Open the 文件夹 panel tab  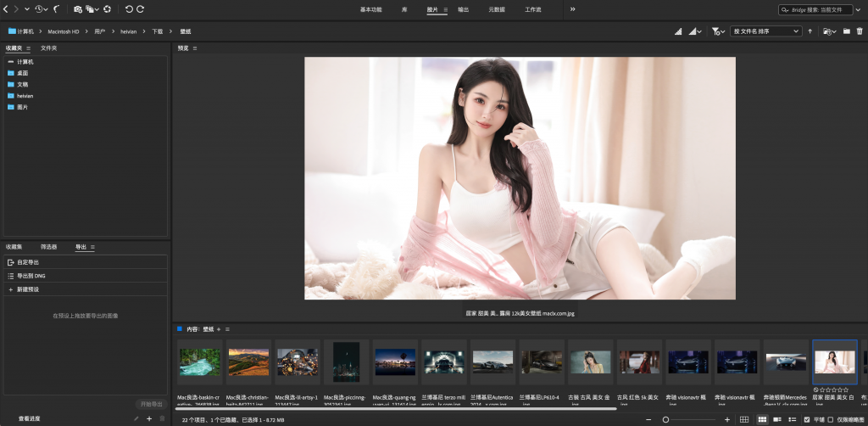[48, 48]
